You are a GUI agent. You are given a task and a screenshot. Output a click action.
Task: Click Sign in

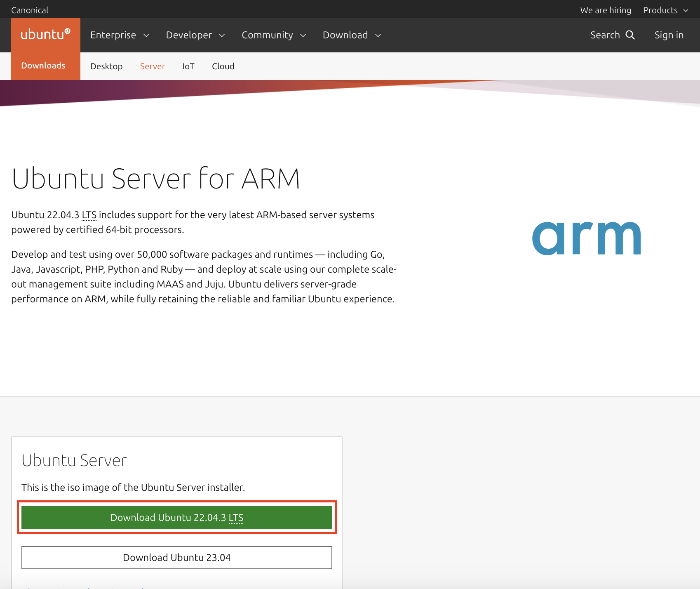pyautogui.click(x=669, y=35)
